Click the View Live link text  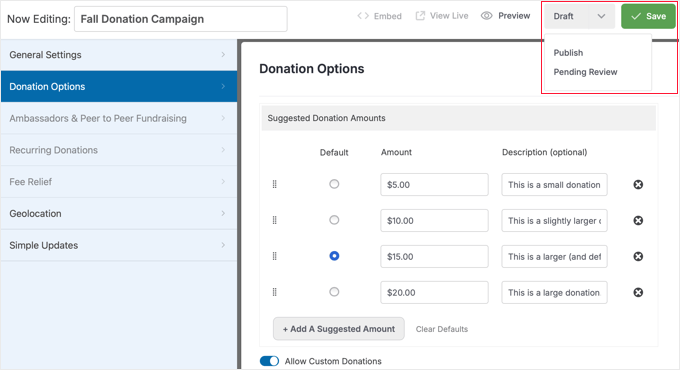[x=449, y=16]
